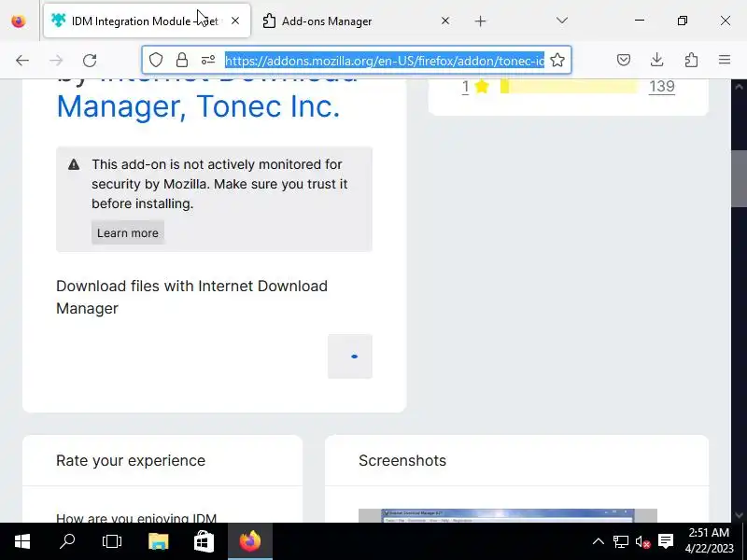Close the Add-ons Manager tab
The image size is (747, 560).
445,21
